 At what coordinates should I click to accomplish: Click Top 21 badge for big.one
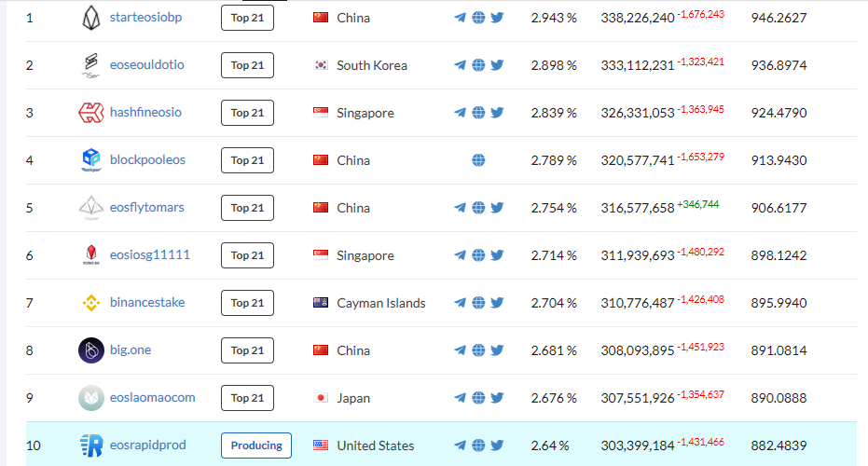click(x=247, y=350)
